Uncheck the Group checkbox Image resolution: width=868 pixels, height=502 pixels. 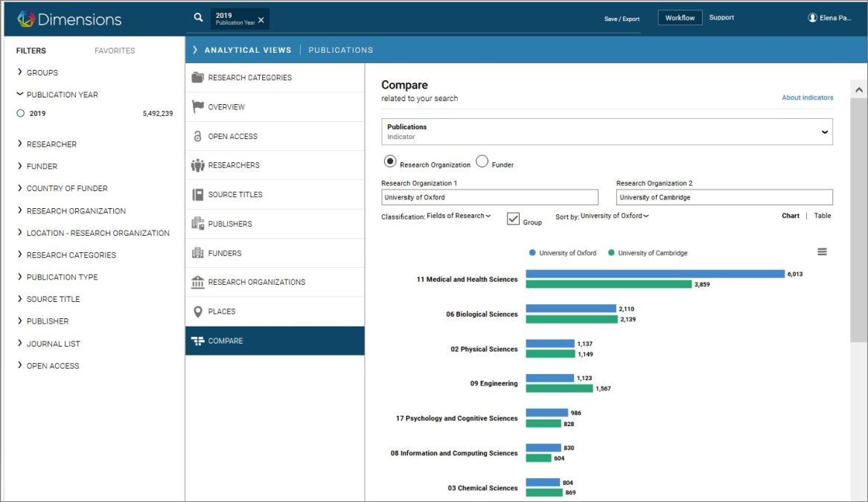click(x=513, y=219)
